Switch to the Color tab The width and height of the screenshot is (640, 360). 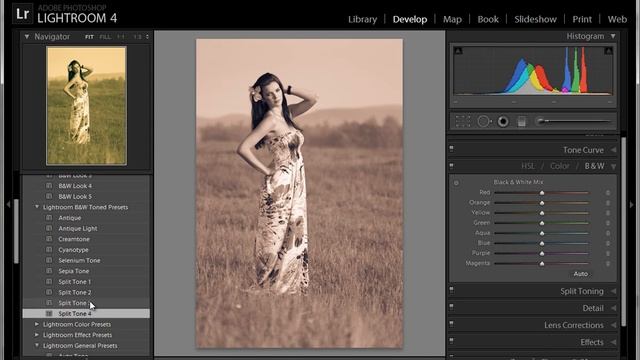(560, 166)
